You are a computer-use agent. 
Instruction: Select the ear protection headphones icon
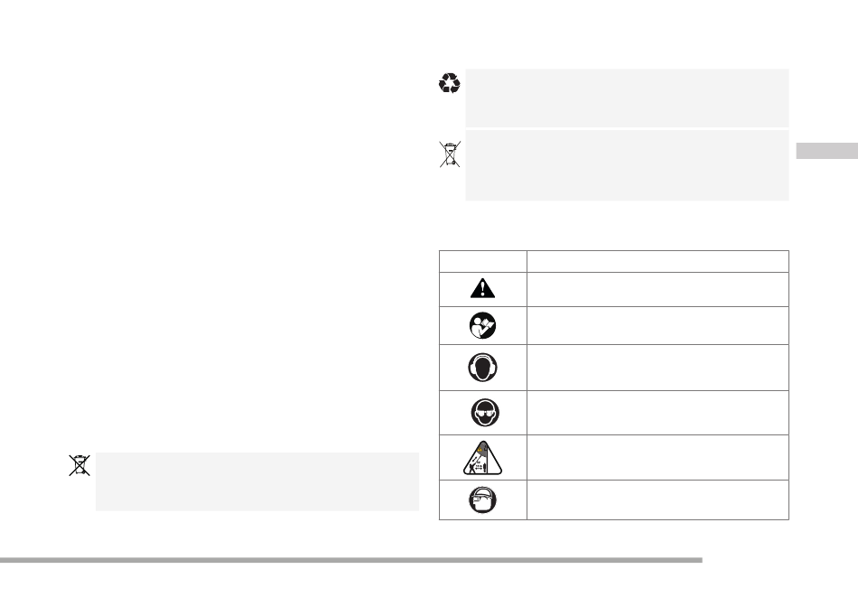coord(482,367)
